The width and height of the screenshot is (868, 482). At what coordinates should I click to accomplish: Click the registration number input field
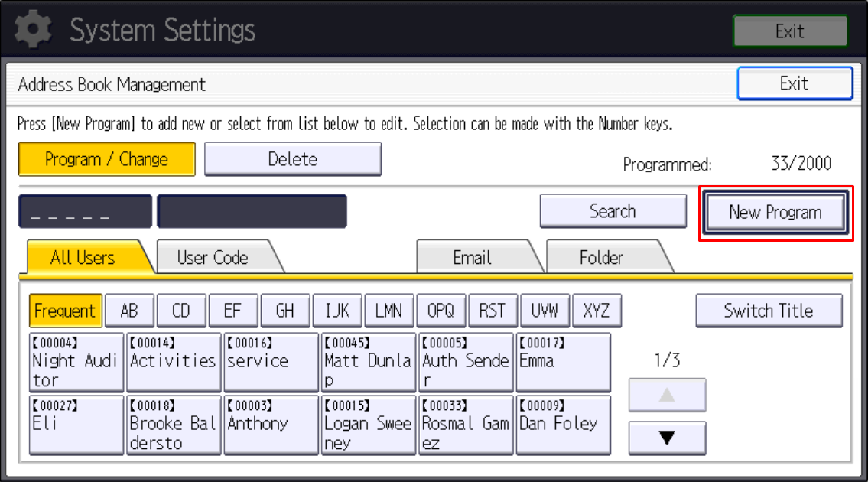coord(84,211)
